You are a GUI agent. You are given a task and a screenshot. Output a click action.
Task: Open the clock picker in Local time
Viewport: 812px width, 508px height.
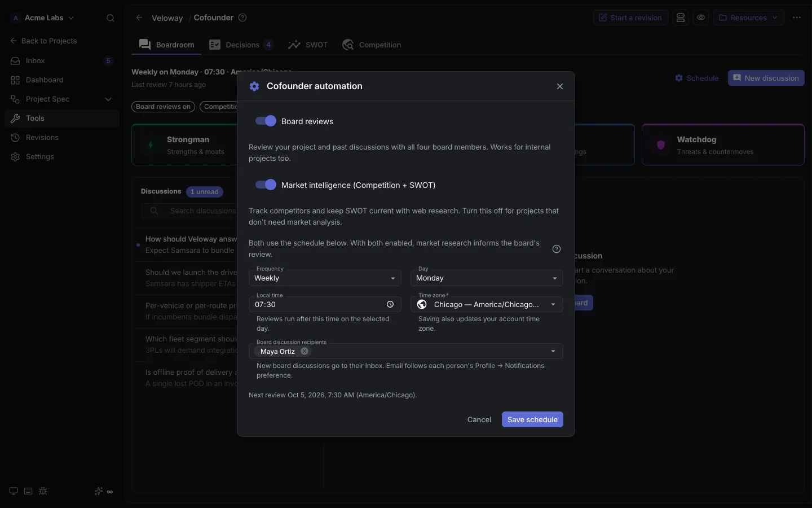tap(390, 304)
